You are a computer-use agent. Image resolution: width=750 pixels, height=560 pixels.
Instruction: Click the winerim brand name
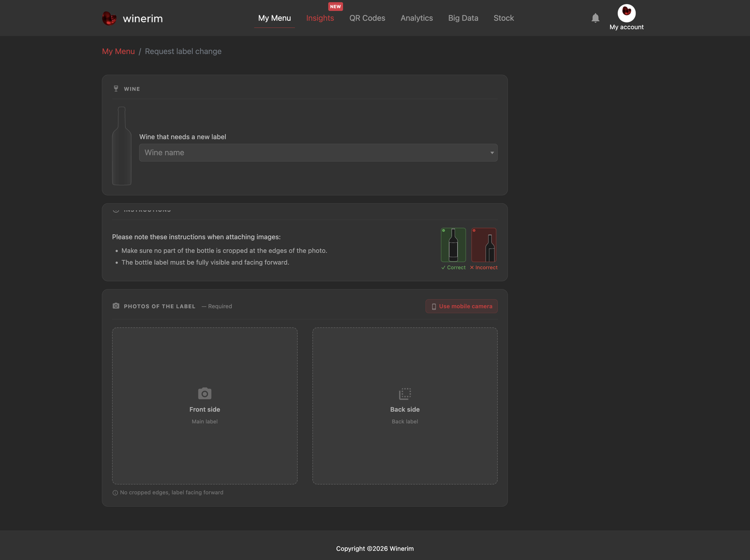[x=142, y=18]
